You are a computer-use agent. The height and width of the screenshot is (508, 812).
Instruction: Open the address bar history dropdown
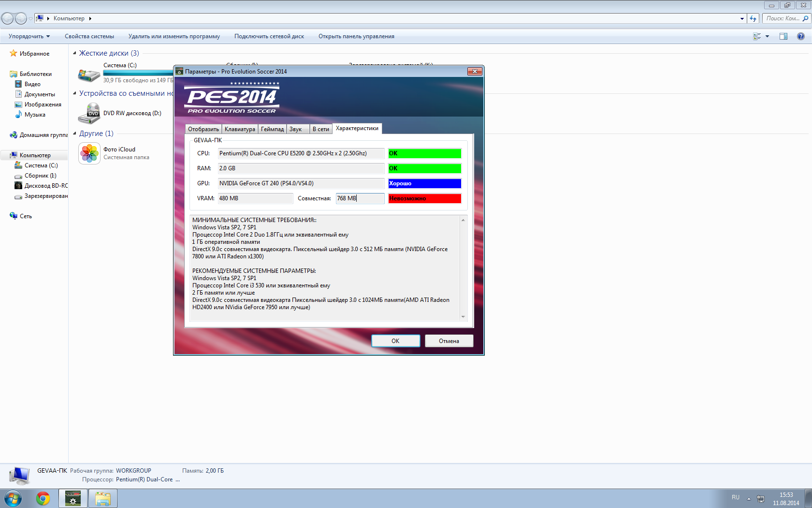pos(742,18)
